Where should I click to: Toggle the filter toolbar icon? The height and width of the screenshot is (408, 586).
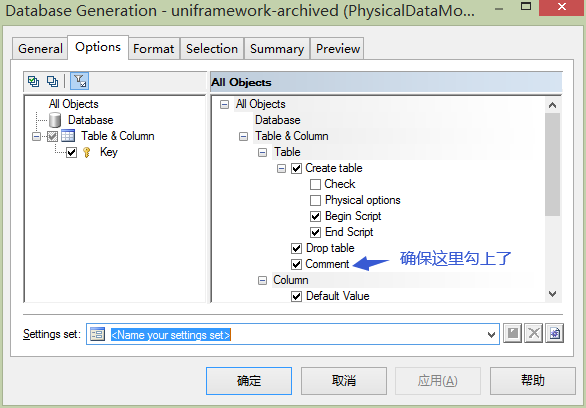(x=80, y=81)
